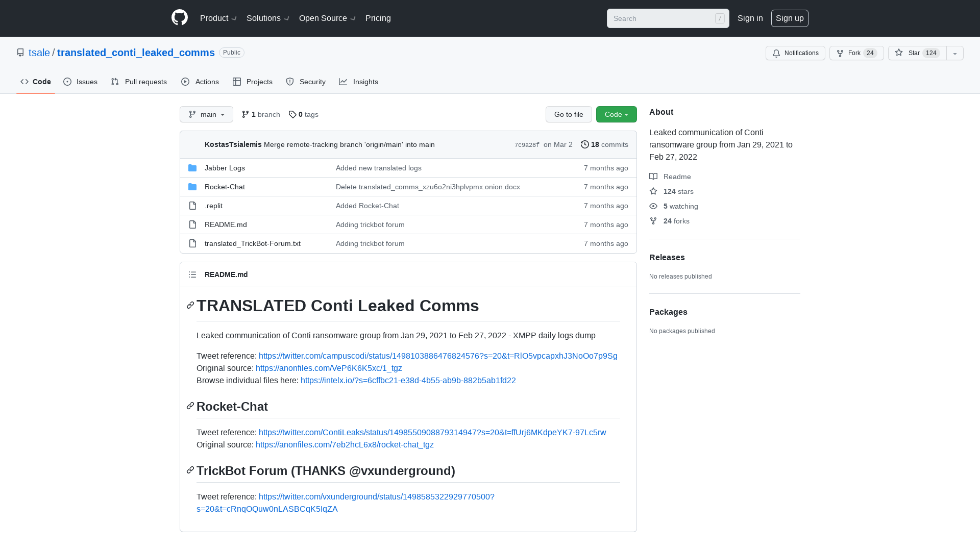Expand the Solutions menu
Screen dimensions: 980x551
(x=268, y=18)
